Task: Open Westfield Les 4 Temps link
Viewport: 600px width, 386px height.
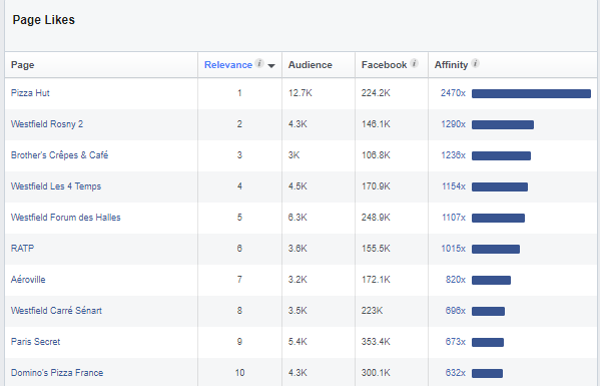Action: click(x=56, y=186)
